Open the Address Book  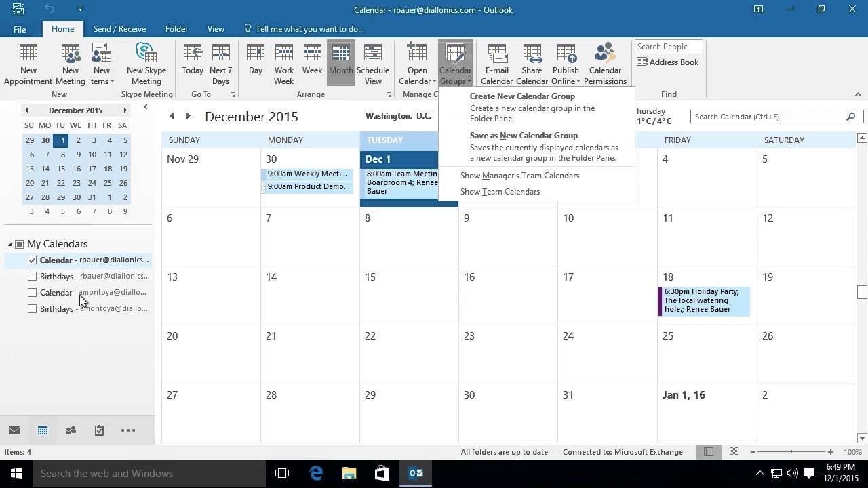tap(668, 62)
